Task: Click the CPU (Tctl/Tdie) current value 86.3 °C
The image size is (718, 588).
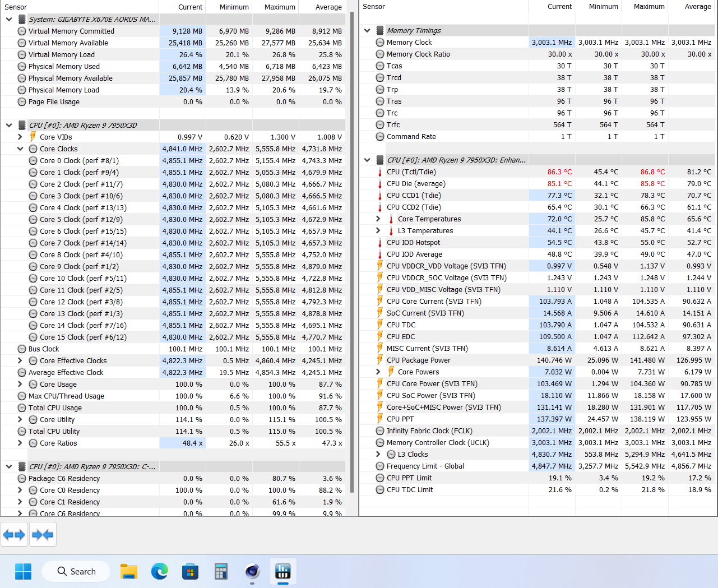Action: pyautogui.click(x=559, y=172)
